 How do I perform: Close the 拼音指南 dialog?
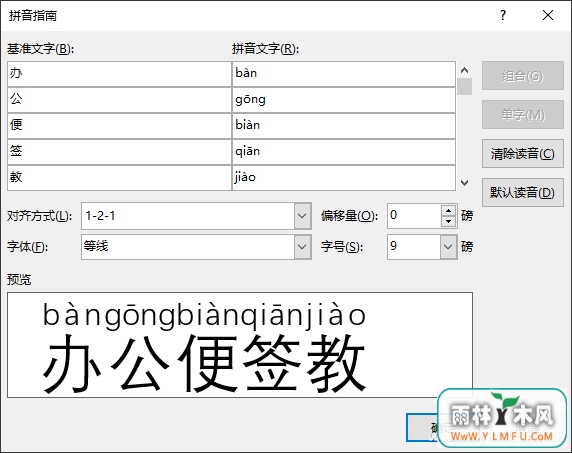point(548,15)
